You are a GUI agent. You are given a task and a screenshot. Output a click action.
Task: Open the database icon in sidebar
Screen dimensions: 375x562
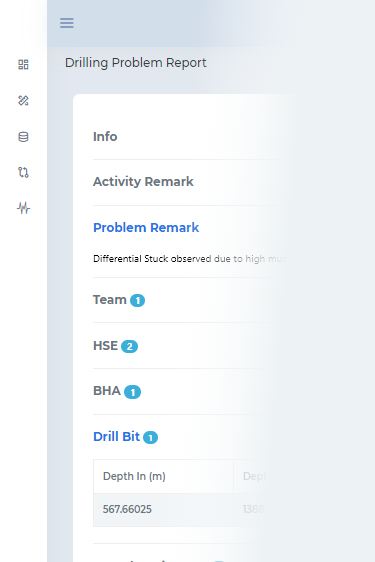(23, 137)
